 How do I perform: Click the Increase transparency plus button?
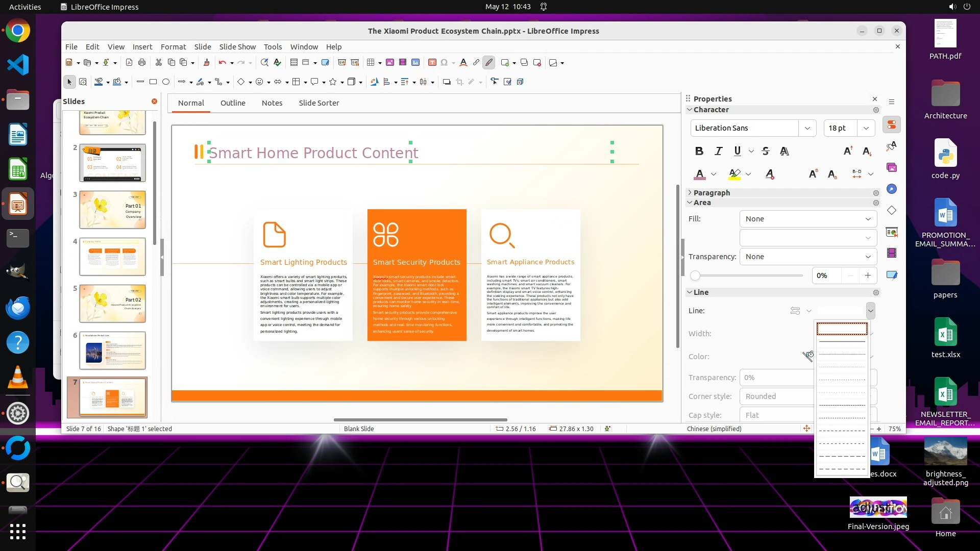[x=868, y=275]
